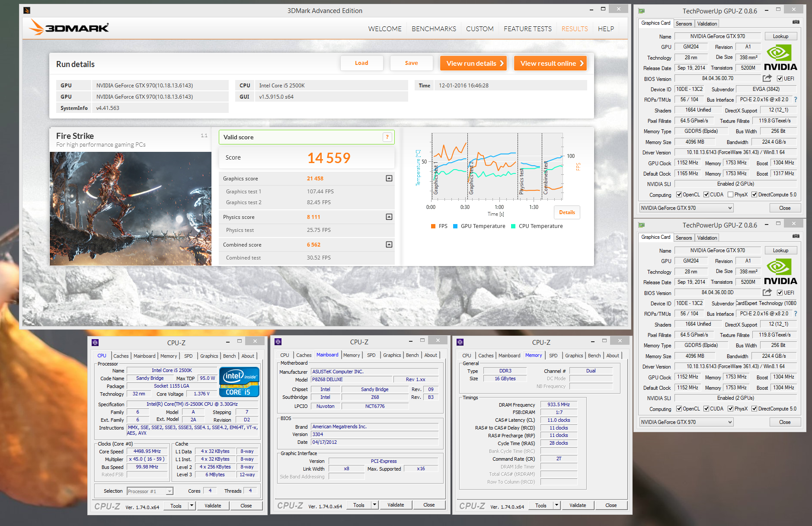The width and height of the screenshot is (812, 526).
Task: Click the Name field in upper GPU-Z
Action: coord(717,36)
